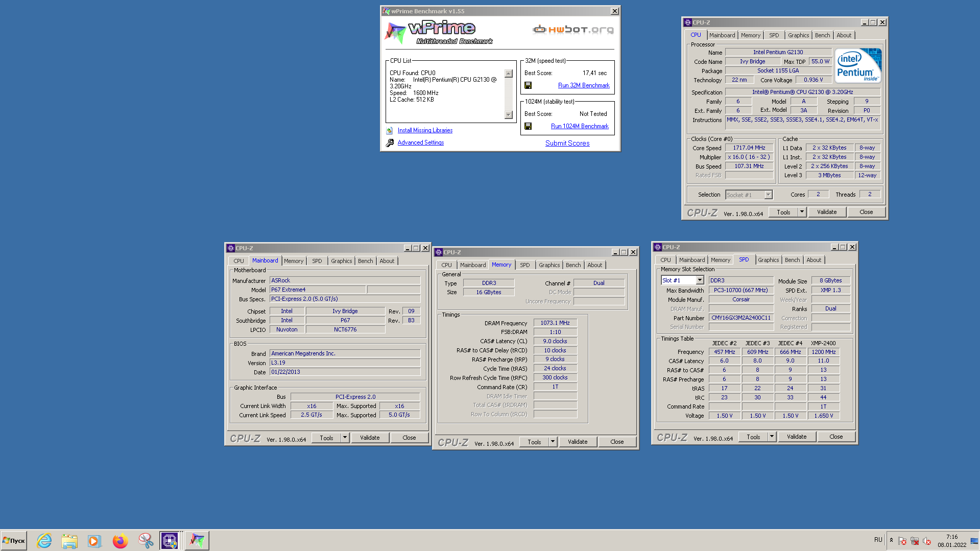The image size is (980, 551).
Task: Switch to wPrime taskbar button
Action: tap(197, 540)
